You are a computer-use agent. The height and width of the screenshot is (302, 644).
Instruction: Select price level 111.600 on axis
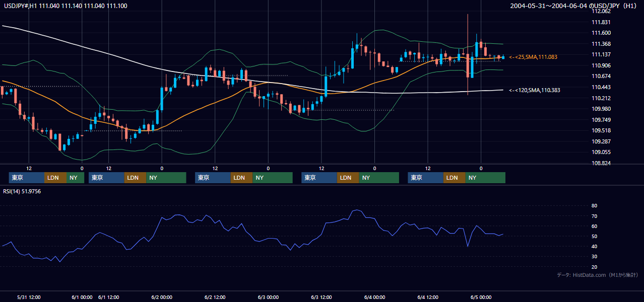point(601,33)
